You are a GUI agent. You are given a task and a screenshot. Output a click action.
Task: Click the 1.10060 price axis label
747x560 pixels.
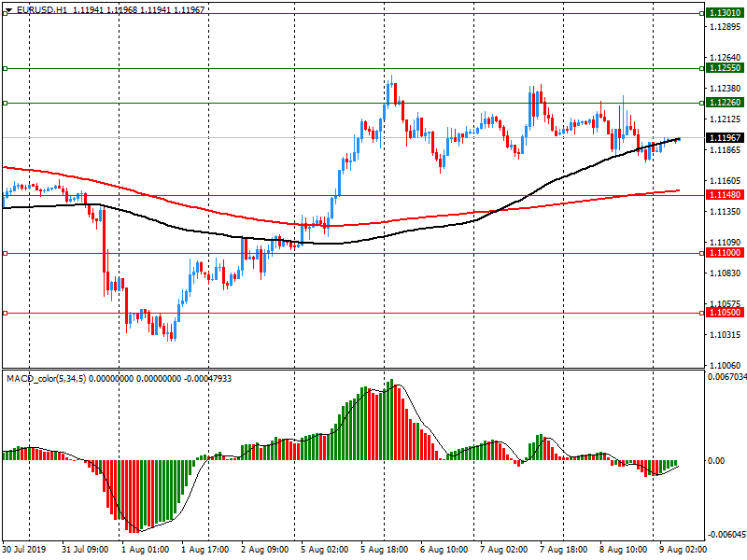coord(726,366)
